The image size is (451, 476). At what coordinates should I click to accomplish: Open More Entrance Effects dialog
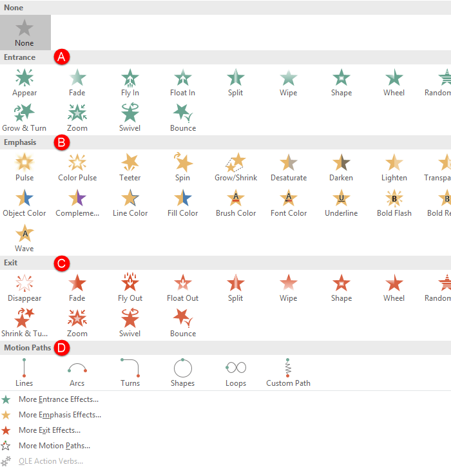(59, 399)
